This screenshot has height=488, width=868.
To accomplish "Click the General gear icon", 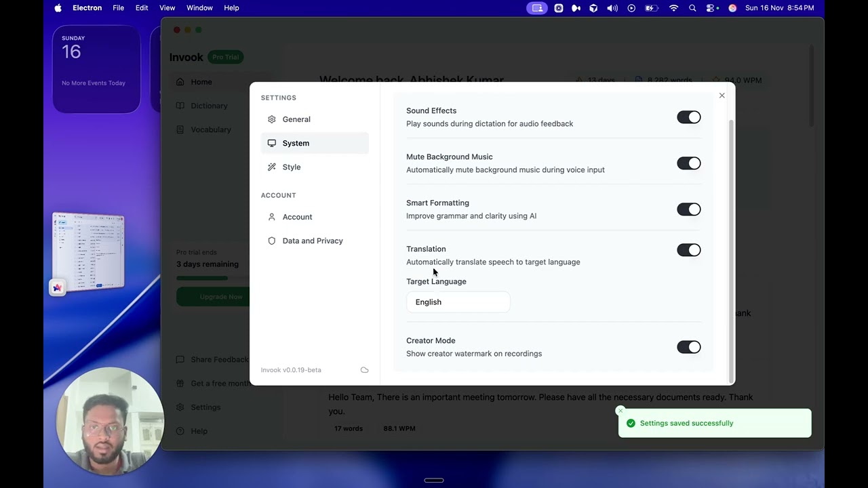I will click(x=272, y=119).
